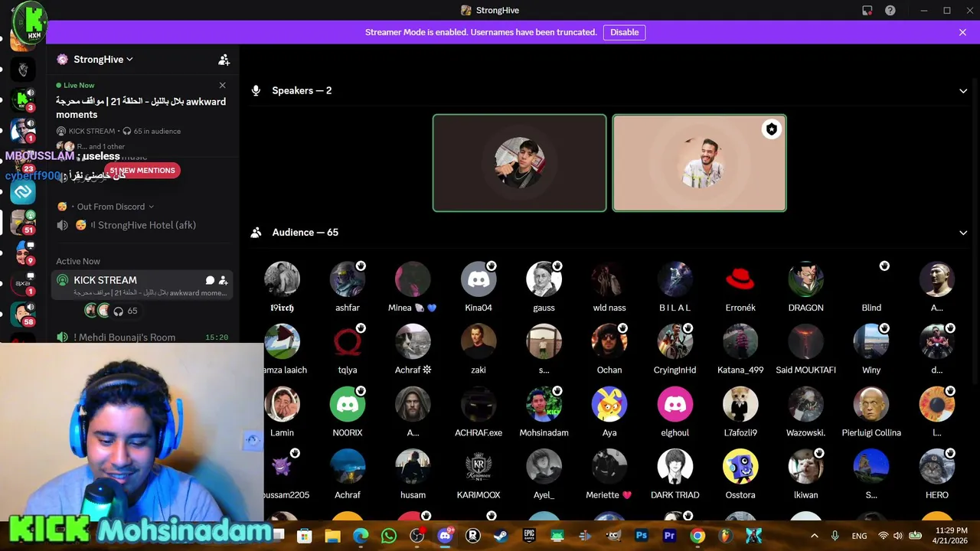Invite people to the StrongHive server

point(224,60)
